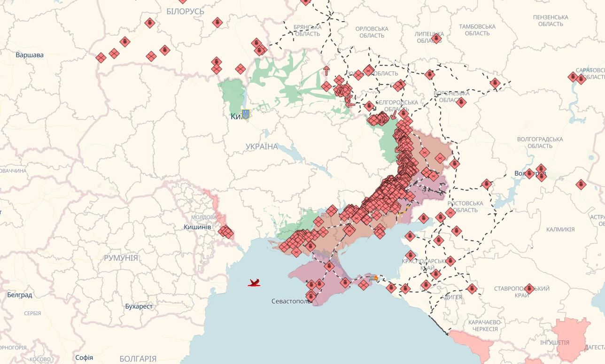
Task: Open the marker at the end of Voronezh ОБЛАСТЬ label
Action: 461,102
